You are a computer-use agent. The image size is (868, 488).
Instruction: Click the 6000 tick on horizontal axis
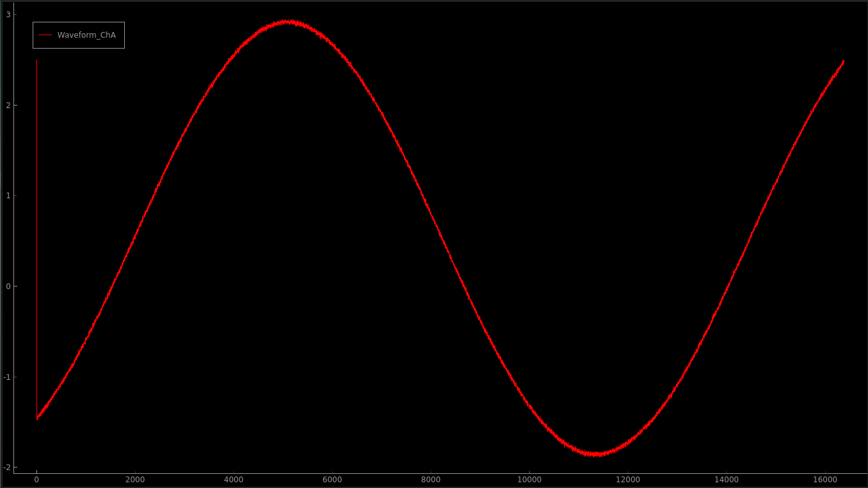[x=332, y=480]
